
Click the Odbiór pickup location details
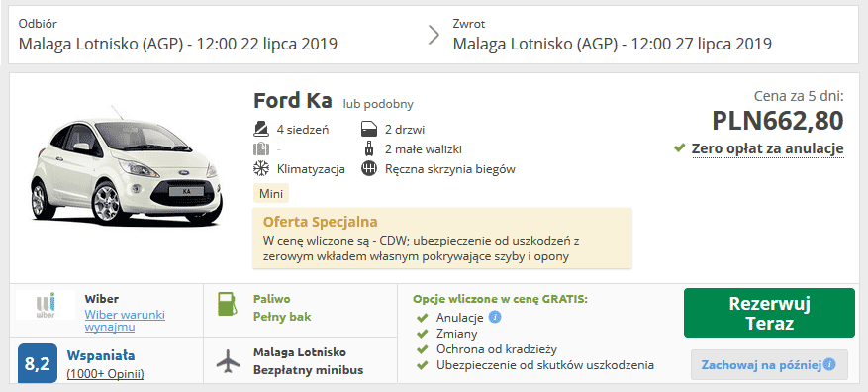click(x=178, y=35)
